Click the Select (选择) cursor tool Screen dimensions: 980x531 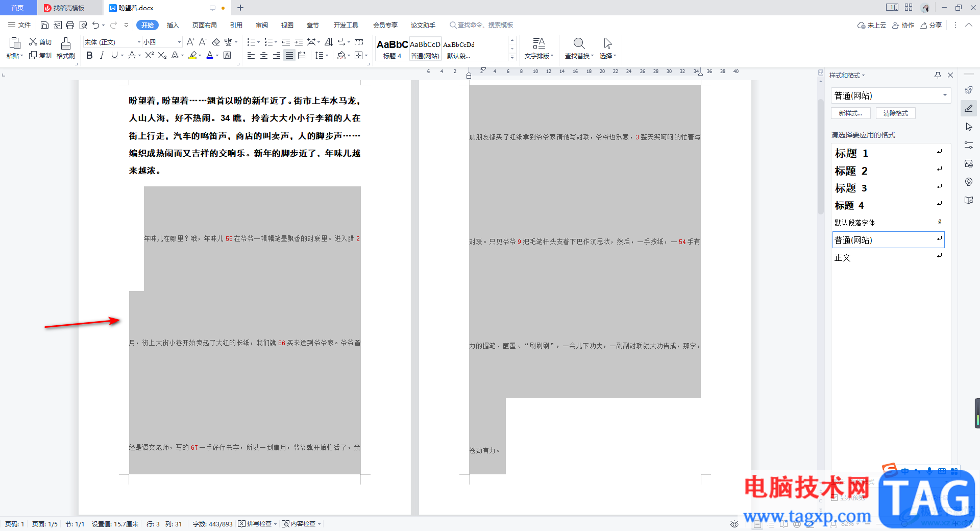point(607,48)
